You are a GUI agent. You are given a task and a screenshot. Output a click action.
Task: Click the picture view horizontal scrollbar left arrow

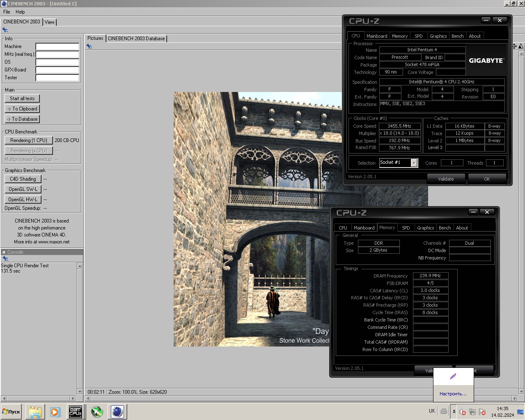(87, 398)
